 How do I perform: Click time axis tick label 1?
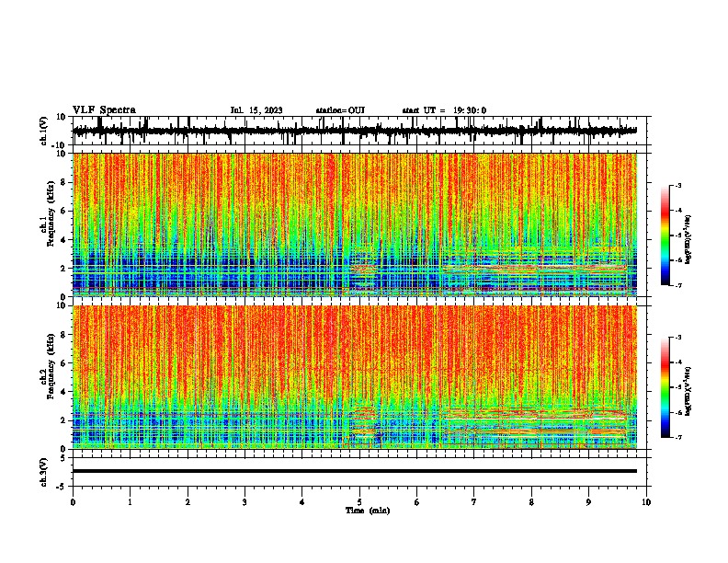(130, 502)
